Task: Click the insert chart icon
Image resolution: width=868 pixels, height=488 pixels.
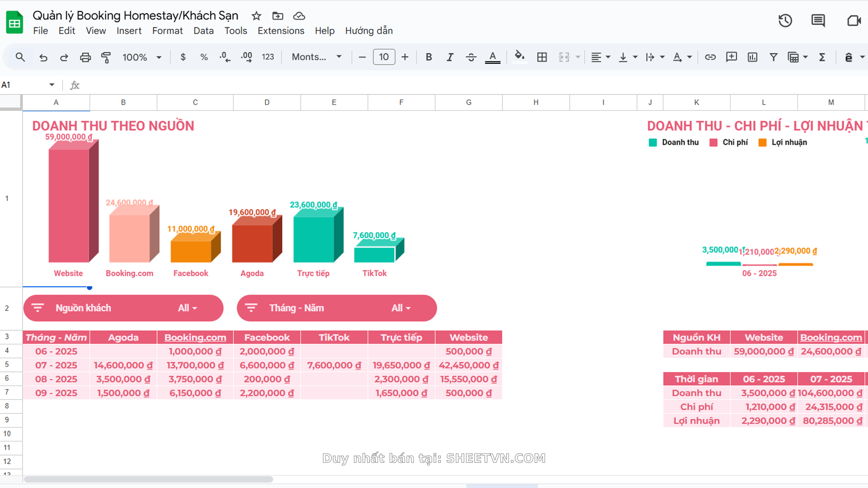Action: point(752,57)
